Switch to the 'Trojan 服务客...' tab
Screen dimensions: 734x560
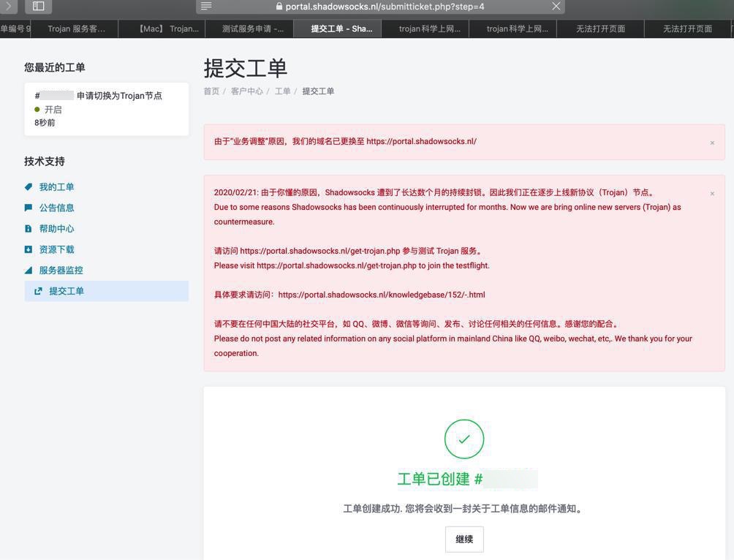(x=76, y=29)
